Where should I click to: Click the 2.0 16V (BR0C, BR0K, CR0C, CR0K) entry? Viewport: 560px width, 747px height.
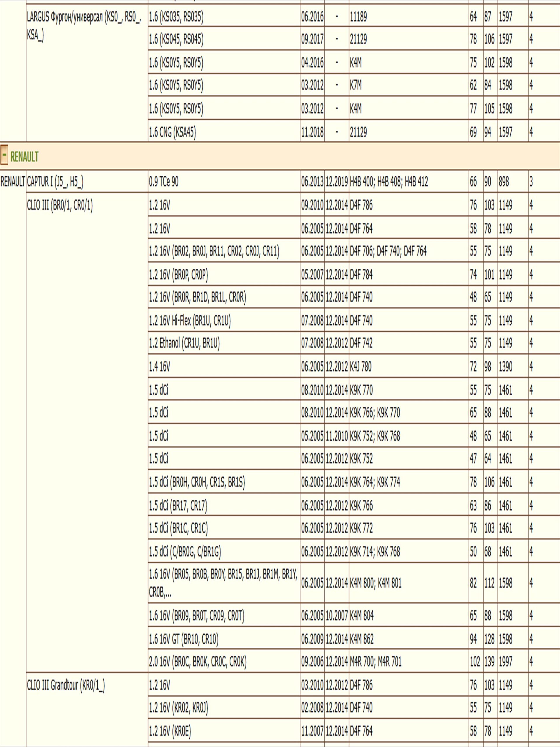pos(197,662)
